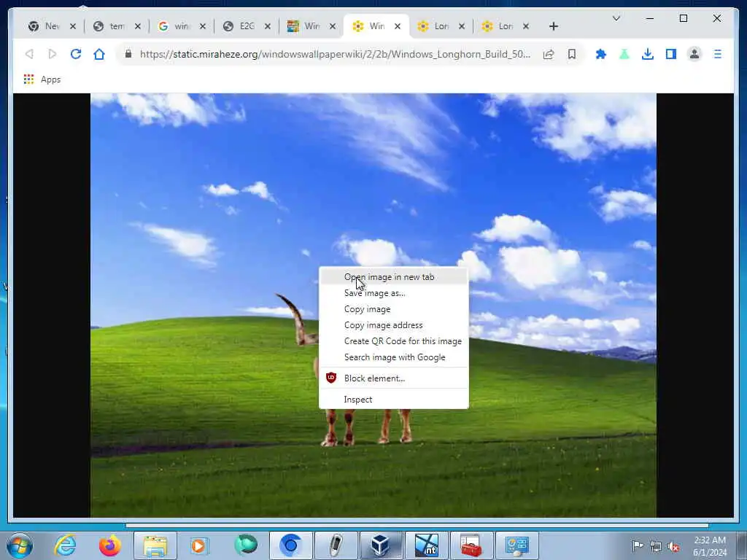747x560 pixels.
Task: Reload the current page
Action: pyautogui.click(x=76, y=54)
